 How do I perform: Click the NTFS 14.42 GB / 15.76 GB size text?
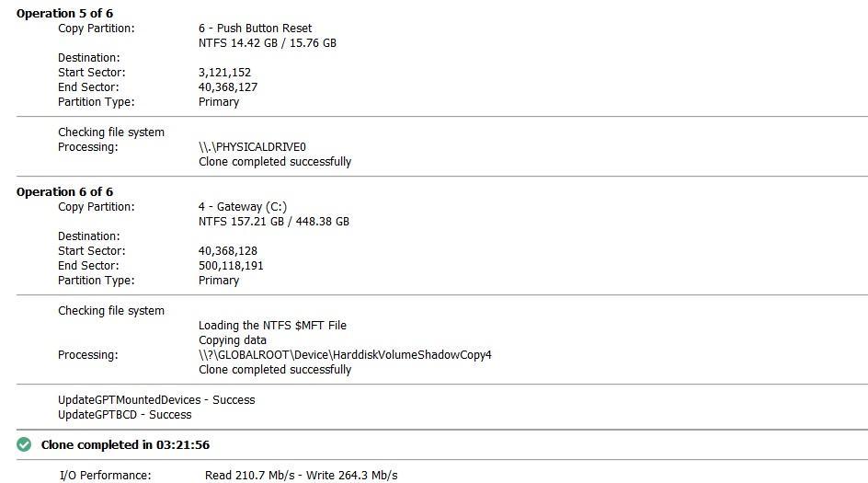point(268,43)
